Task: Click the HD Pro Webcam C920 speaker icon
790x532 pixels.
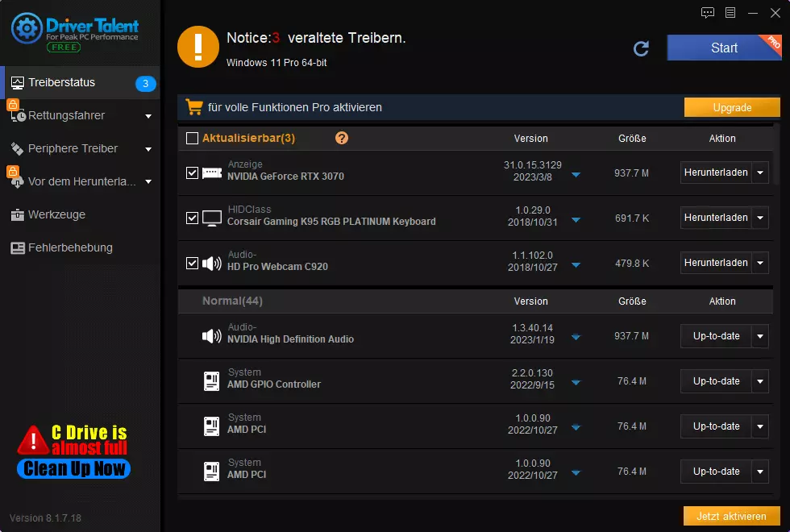Action: click(x=211, y=263)
